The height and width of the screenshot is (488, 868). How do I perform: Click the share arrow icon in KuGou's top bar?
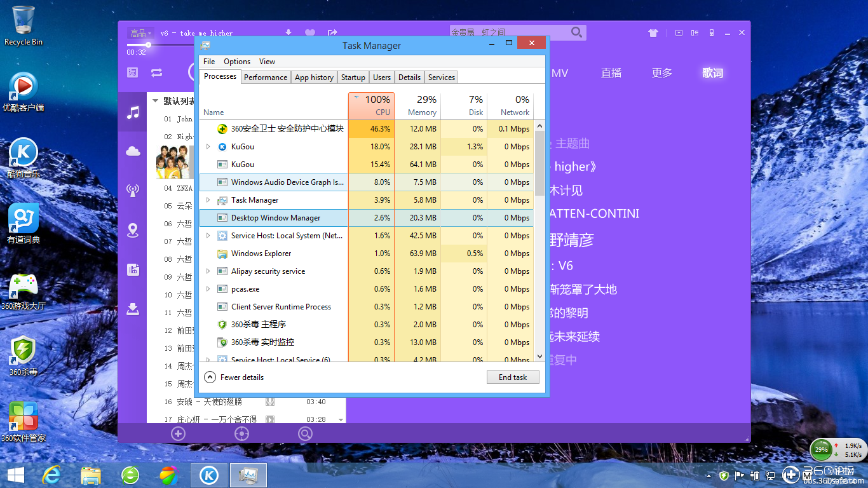coord(332,32)
